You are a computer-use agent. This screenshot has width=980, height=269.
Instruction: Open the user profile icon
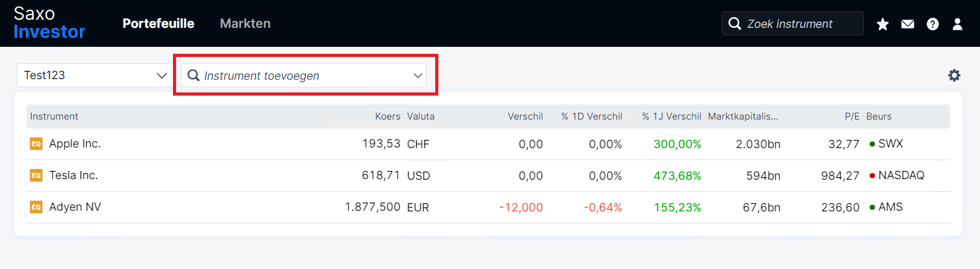[x=957, y=24]
